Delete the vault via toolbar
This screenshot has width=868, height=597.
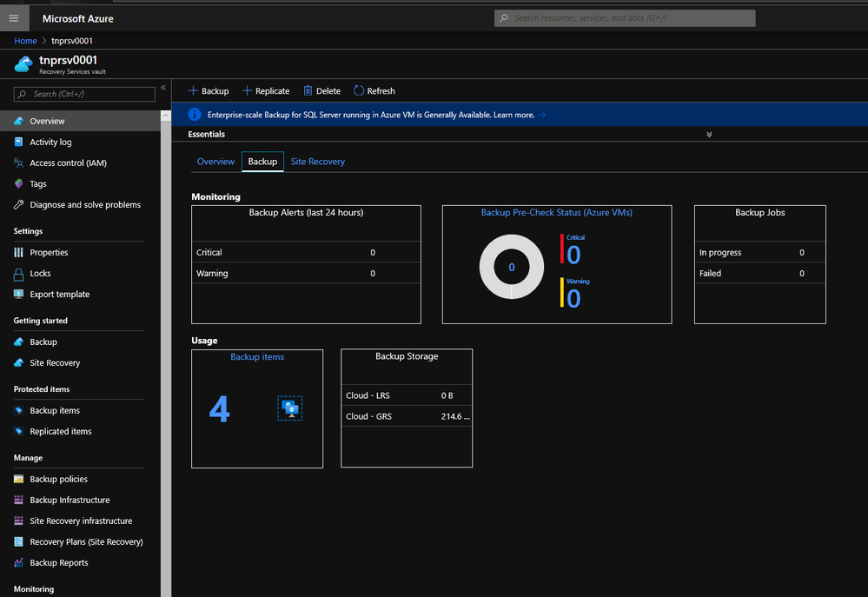[x=321, y=91]
